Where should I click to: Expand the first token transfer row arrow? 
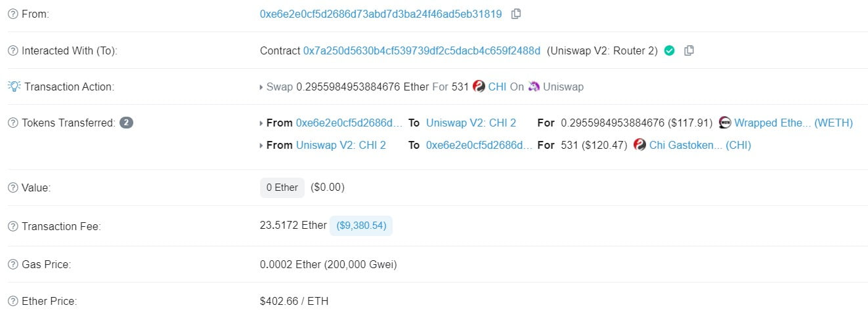[262, 123]
